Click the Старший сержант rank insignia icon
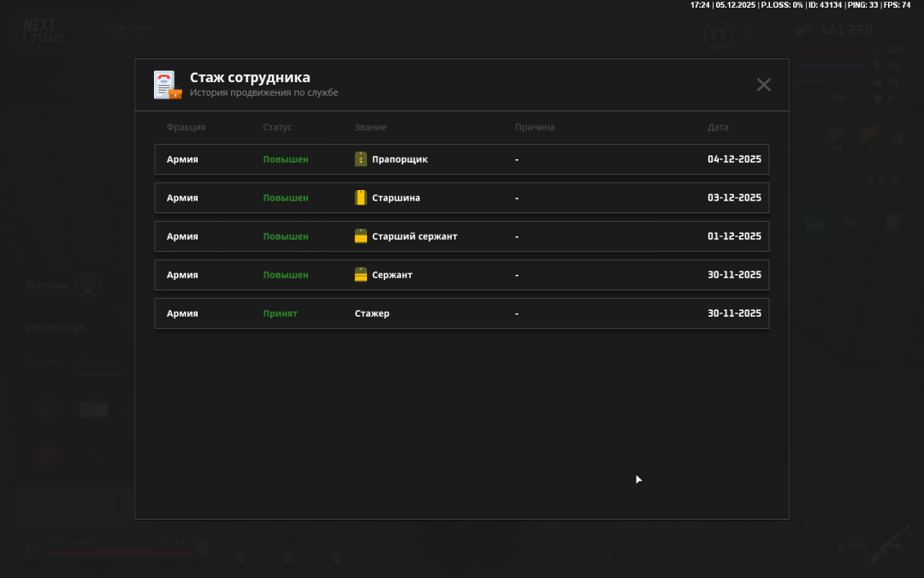The height and width of the screenshot is (578, 924). coord(361,236)
